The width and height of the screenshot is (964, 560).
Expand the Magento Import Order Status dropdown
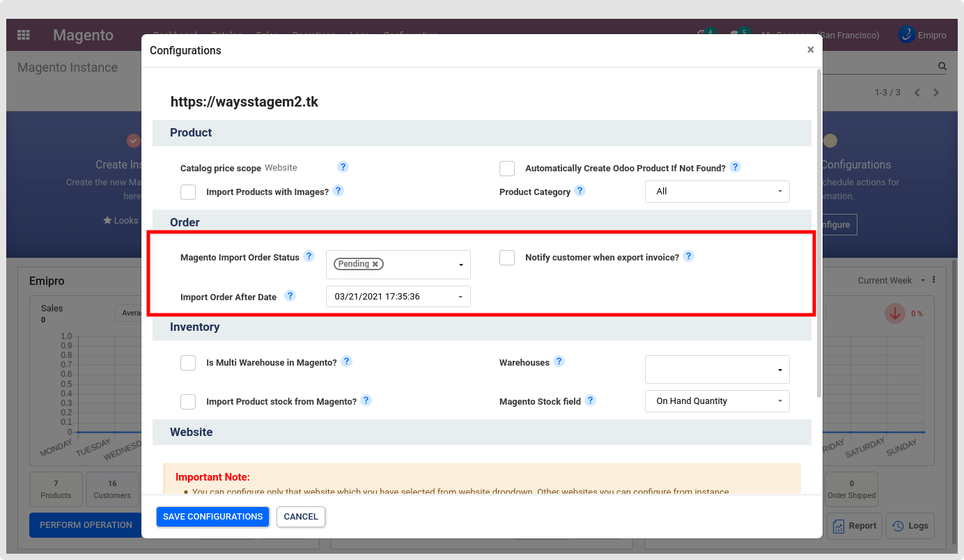coord(398,265)
